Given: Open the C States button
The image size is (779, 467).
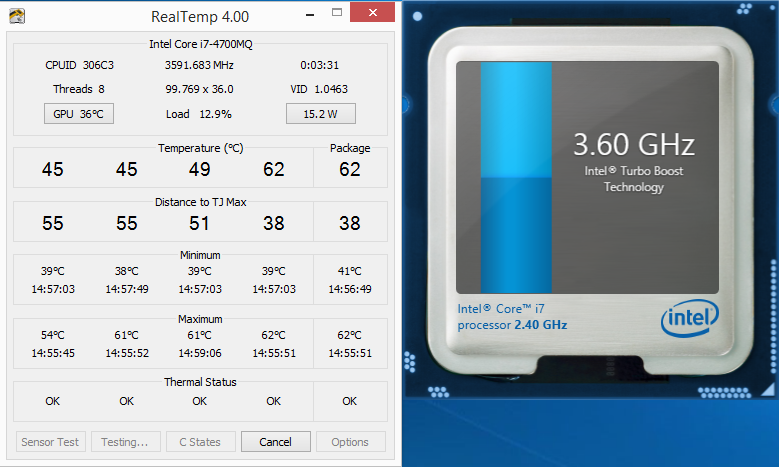Looking at the screenshot, I should [x=200, y=442].
